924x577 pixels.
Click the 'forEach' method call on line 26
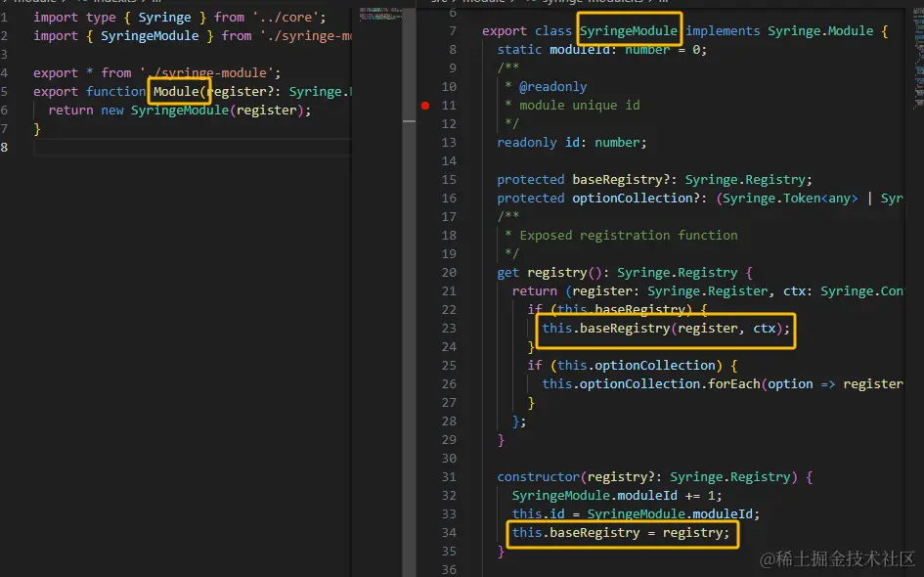click(733, 384)
